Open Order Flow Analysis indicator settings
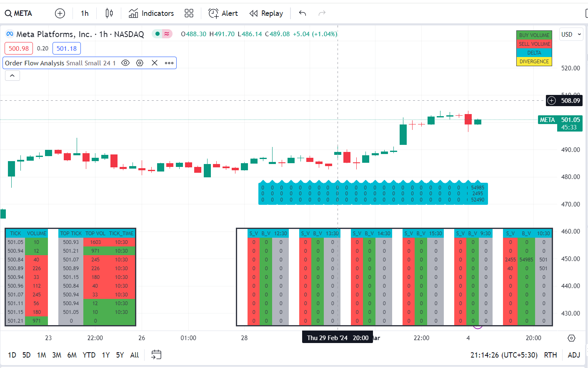The height and width of the screenshot is (368, 588). click(x=140, y=63)
